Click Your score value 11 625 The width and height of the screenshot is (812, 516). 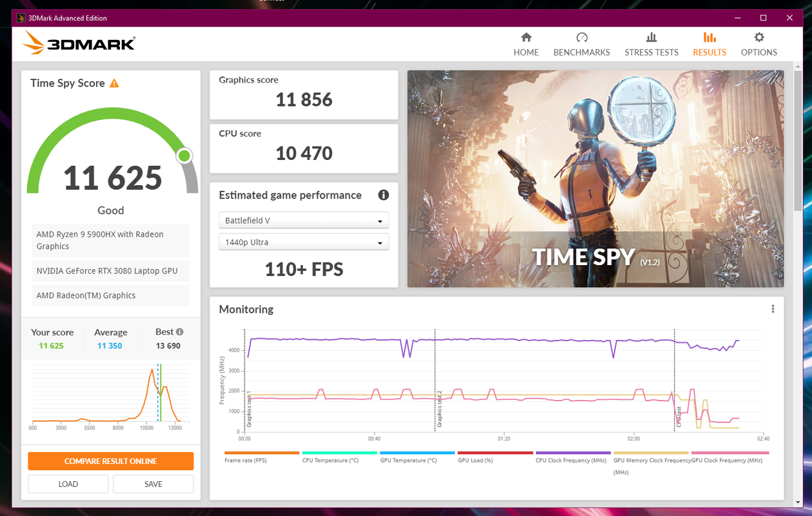[52, 346]
